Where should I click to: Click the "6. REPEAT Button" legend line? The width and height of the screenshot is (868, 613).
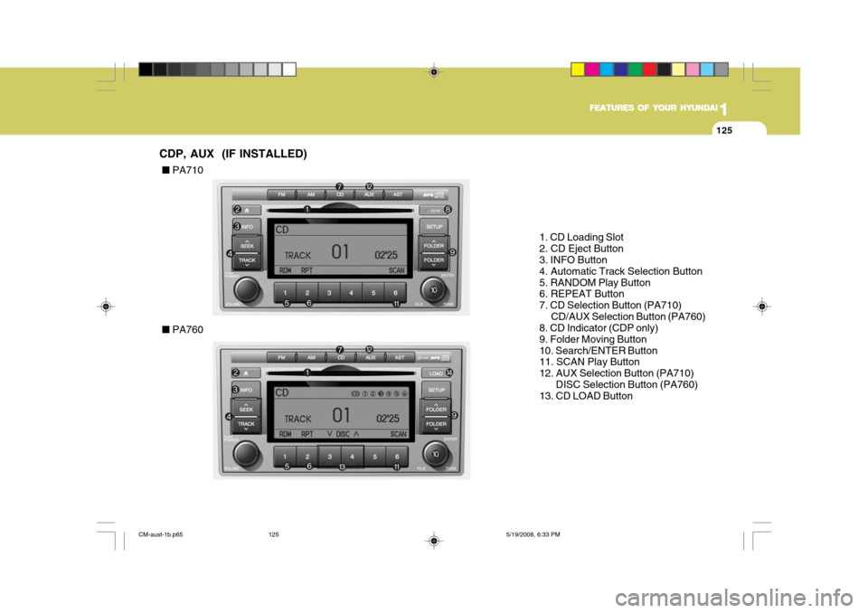coord(581,294)
